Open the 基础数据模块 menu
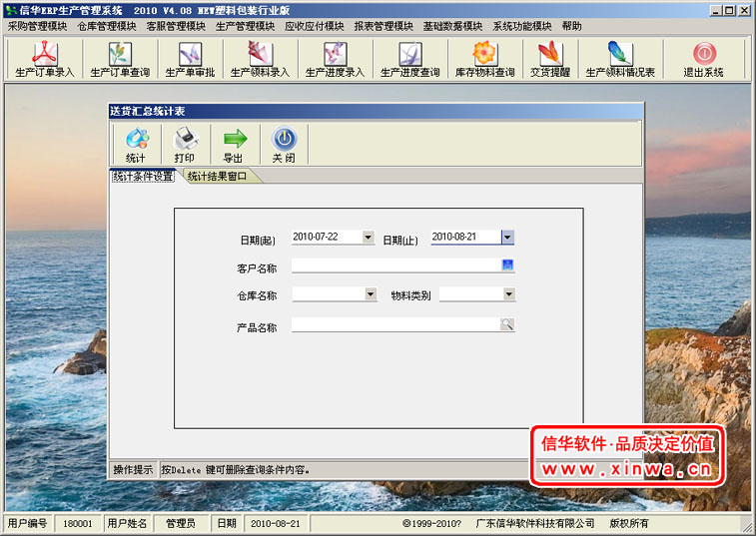Viewport: 756px width, 536px height. [452, 26]
